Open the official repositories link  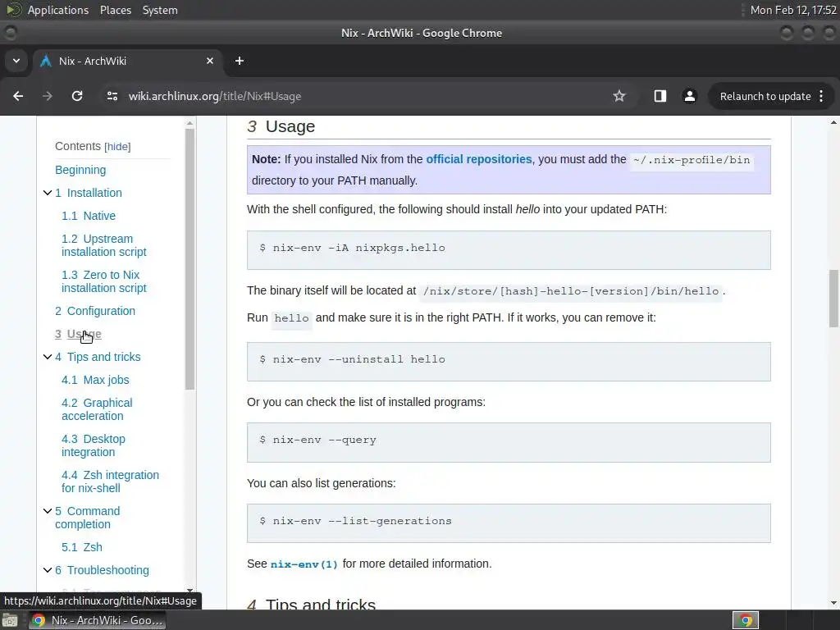479,159
